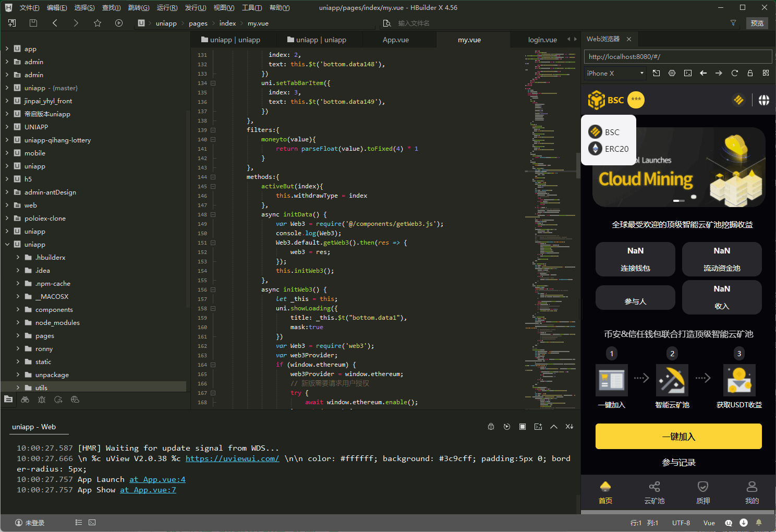
Task: Stop the running console with the stop icon
Action: click(x=522, y=427)
